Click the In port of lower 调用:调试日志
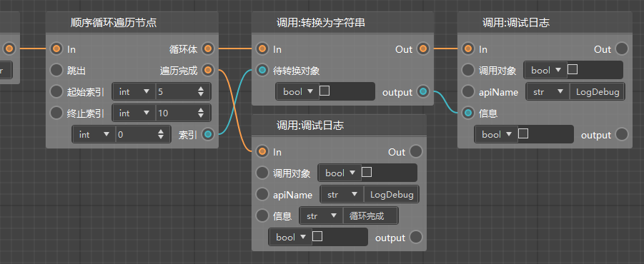 (x=262, y=152)
